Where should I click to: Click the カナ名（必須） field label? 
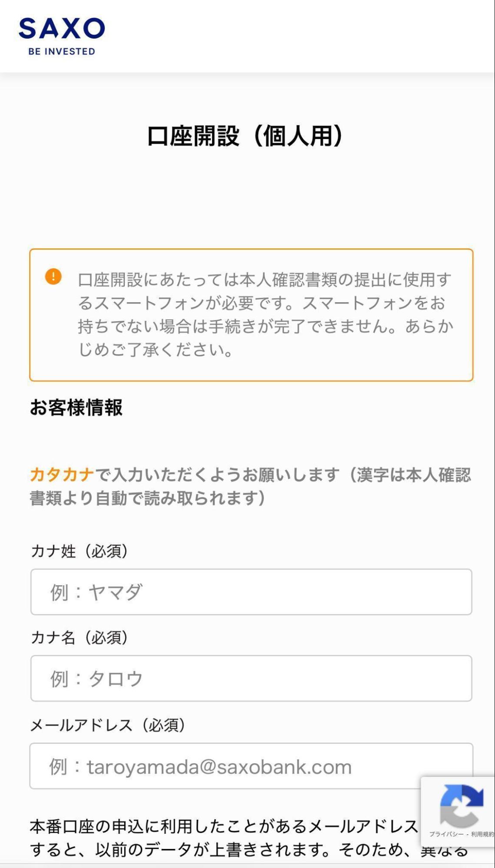(80, 637)
